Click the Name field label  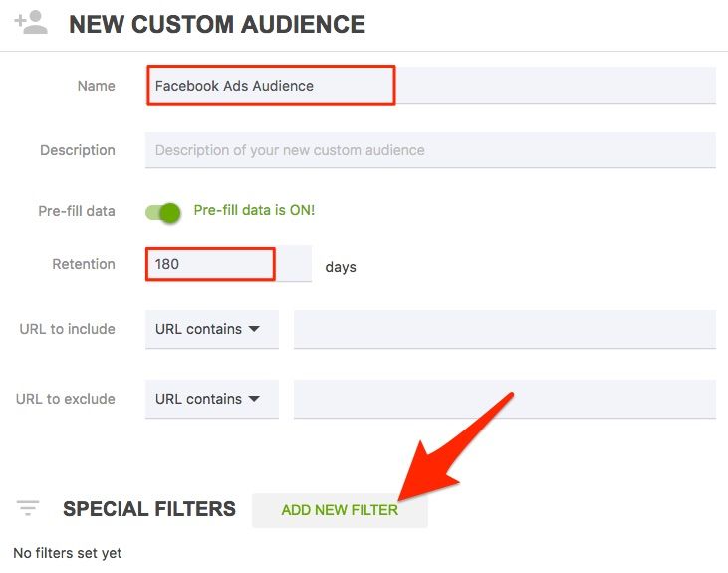[x=96, y=86]
